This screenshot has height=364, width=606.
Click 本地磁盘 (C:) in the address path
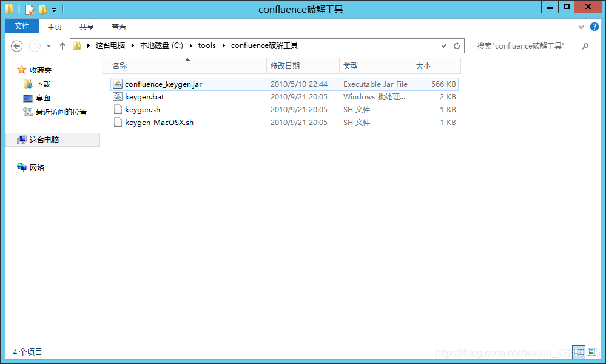coord(161,45)
